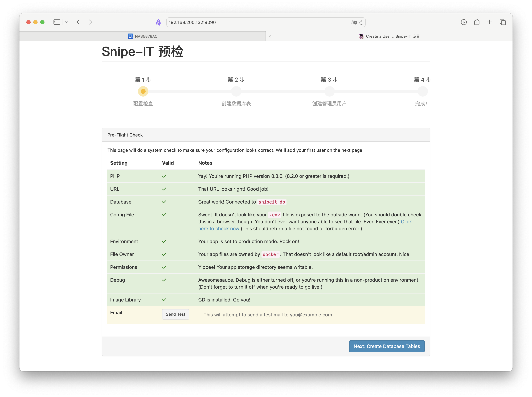Click the 'Permissions' setting cell
Image resolution: width=532 pixels, height=397 pixels.
click(124, 267)
